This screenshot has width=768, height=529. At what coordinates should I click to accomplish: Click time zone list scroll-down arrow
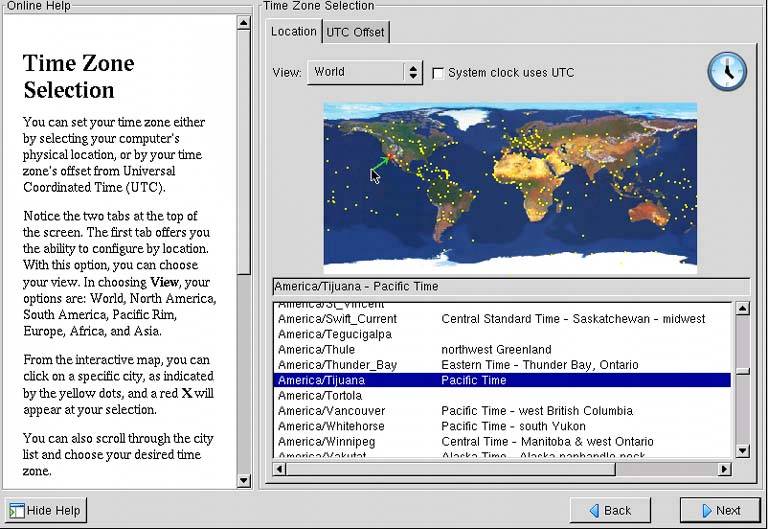click(742, 451)
